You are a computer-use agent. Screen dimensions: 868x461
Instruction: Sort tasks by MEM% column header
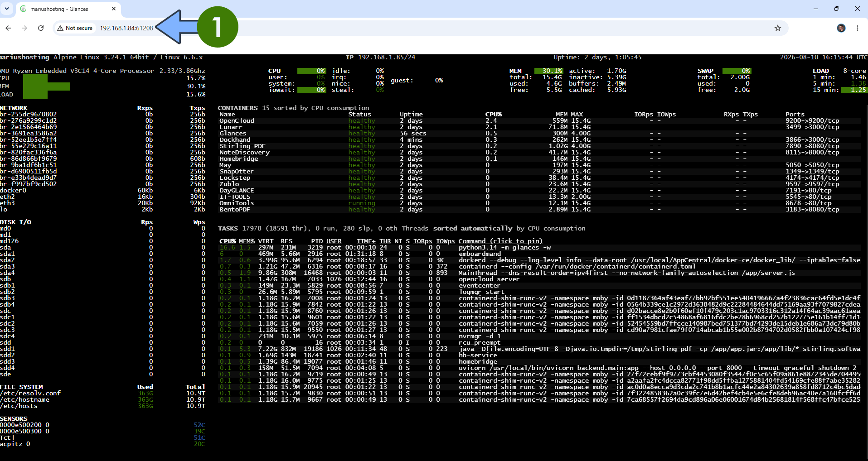(247, 241)
